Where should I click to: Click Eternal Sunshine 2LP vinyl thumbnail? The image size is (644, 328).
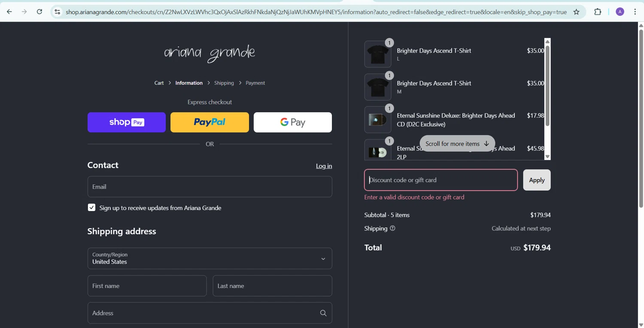point(378,150)
